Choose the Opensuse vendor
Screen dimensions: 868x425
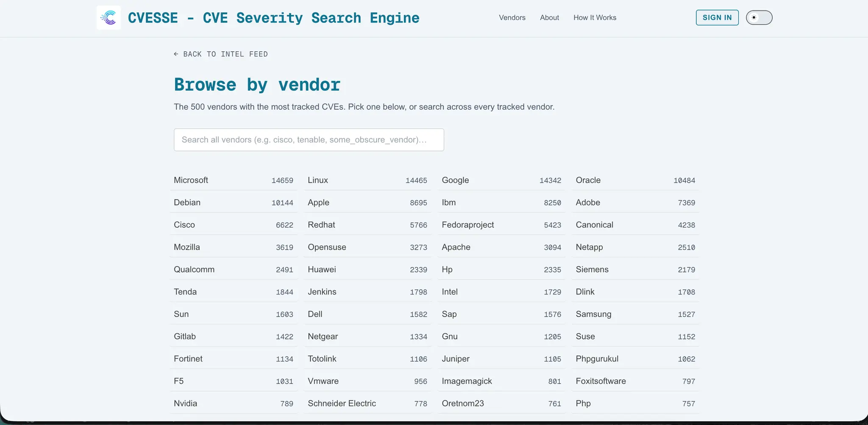coord(367,247)
